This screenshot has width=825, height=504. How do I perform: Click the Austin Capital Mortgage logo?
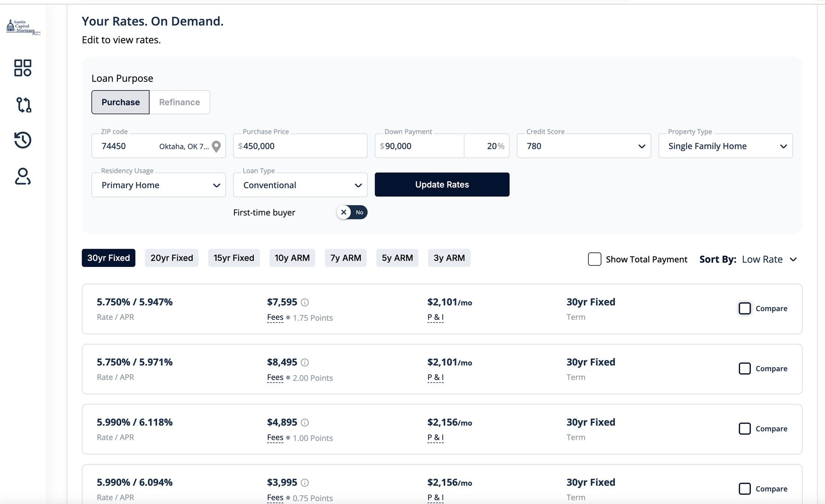[23, 27]
